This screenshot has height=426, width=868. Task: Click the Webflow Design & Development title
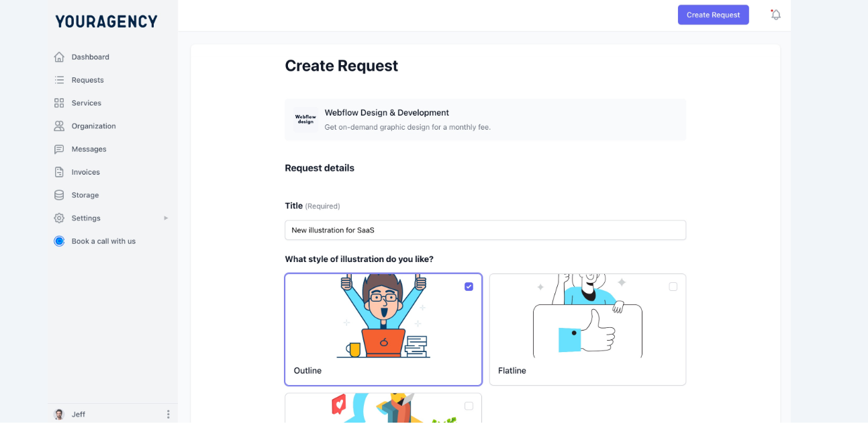[x=387, y=113]
